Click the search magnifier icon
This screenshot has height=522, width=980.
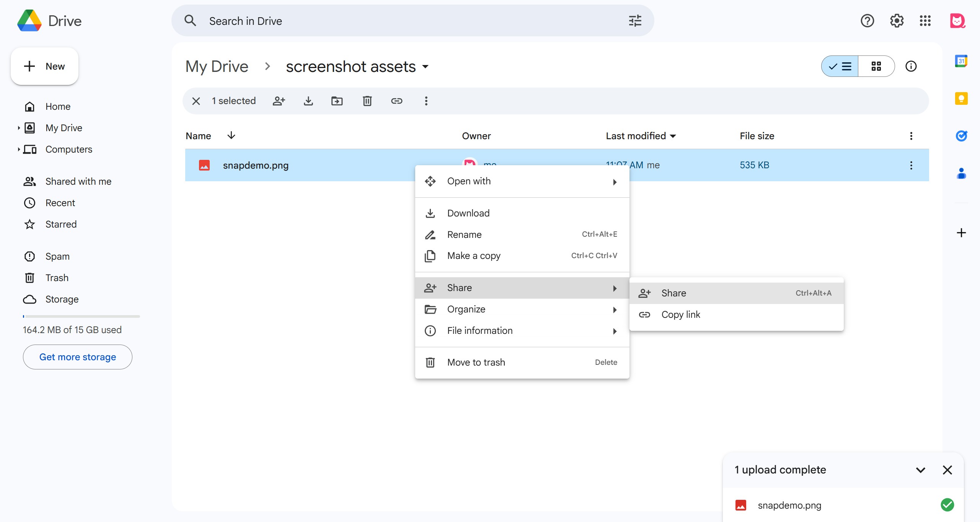tap(190, 21)
